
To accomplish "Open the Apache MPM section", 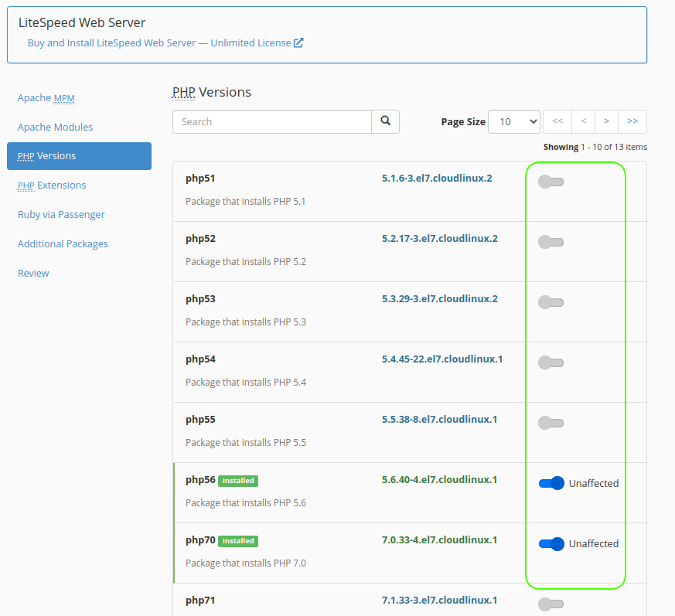I will coord(46,98).
